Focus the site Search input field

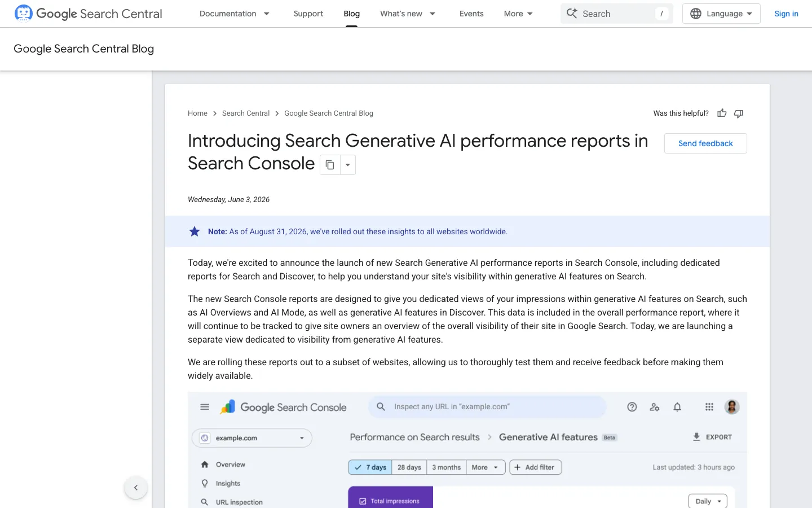point(617,14)
